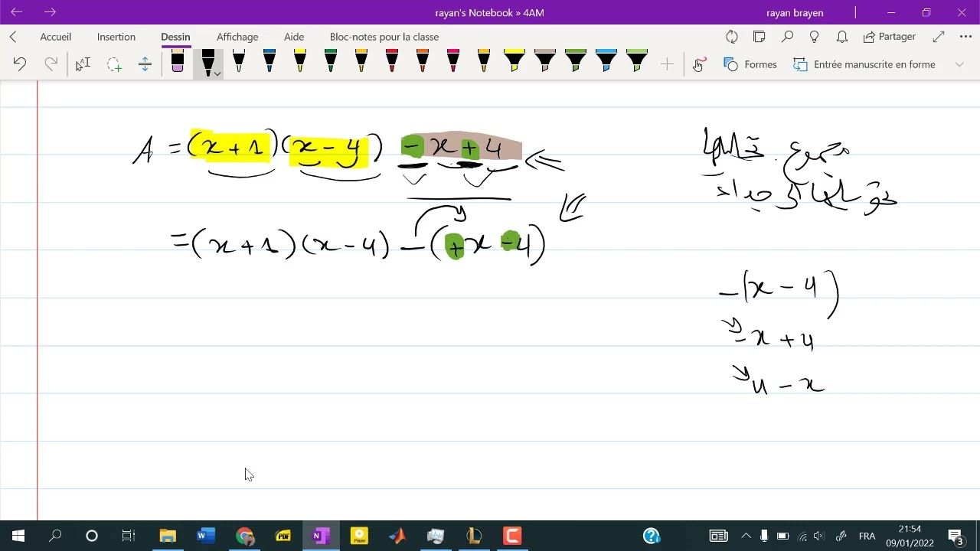Image resolution: width=980 pixels, height=551 pixels.
Task: Select the beige highlighter
Action: [x=545, y=61]
